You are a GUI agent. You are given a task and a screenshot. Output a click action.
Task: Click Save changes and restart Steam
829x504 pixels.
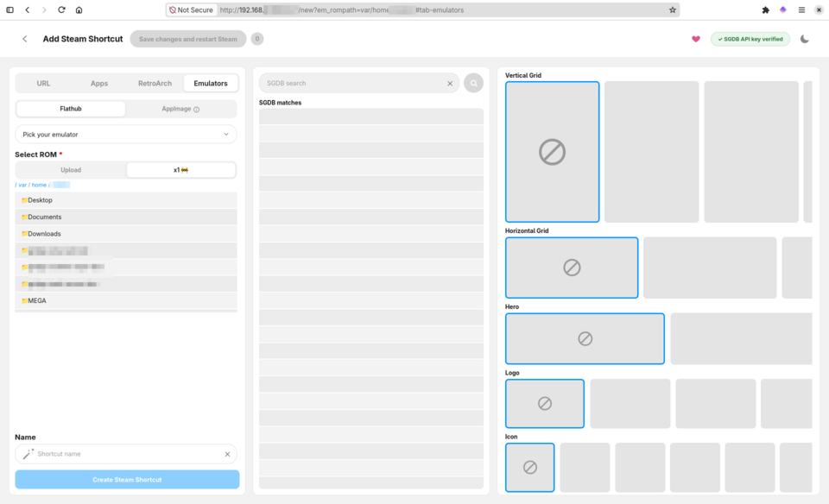187,39
